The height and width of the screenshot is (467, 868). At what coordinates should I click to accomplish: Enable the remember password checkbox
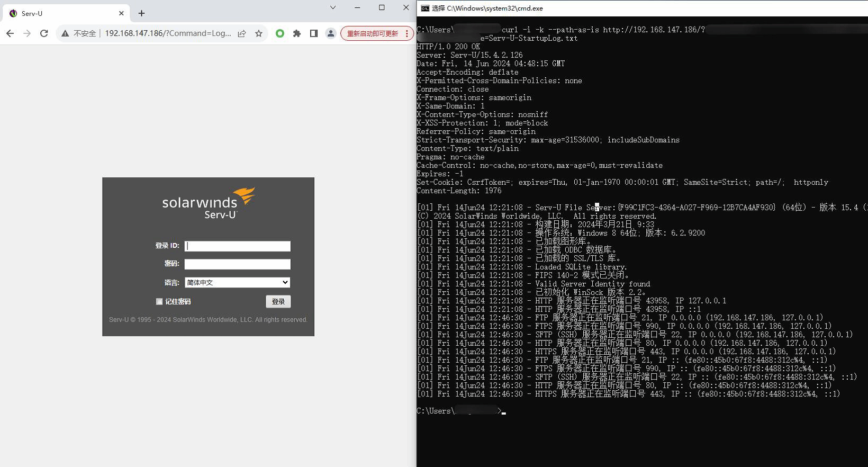point(159,301)
